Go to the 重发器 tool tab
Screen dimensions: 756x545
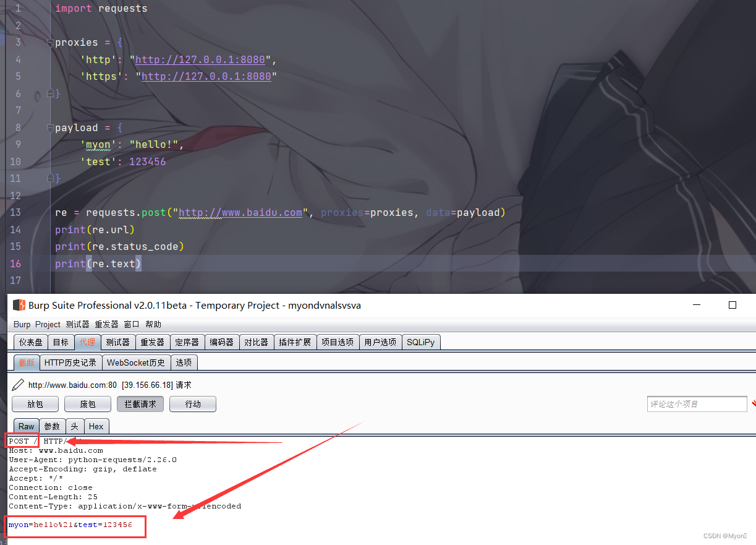[x=152, y=342]
